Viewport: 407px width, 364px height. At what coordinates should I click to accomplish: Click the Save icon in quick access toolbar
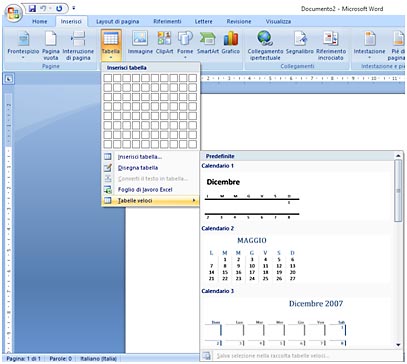pos(32,8)
